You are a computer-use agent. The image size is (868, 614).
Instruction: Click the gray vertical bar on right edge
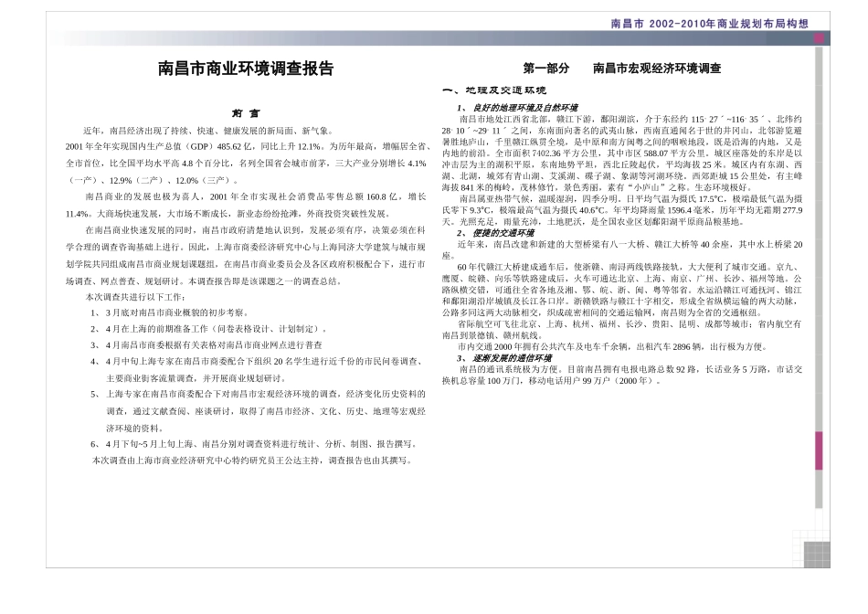(x=819, y=274)
